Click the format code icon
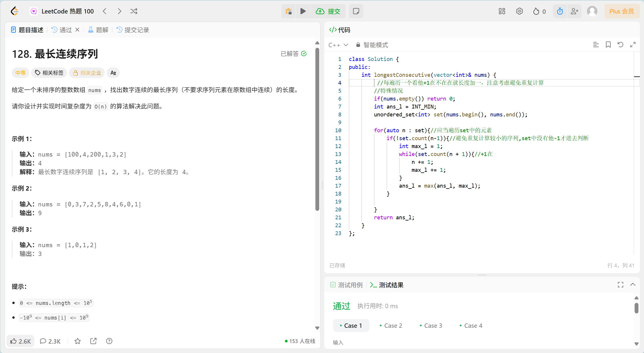The width and height of the screenshot is (644, 353). (x=596, y=45)
